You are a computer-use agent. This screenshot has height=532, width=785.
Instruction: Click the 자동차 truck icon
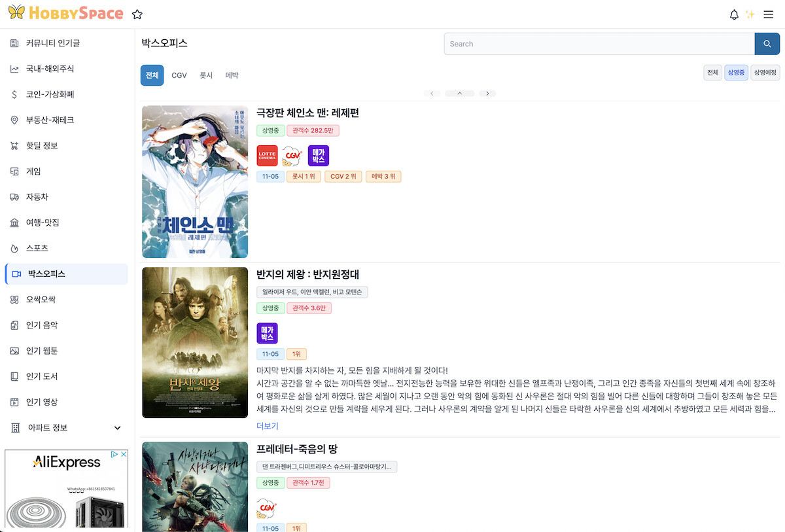coord(14,197)
